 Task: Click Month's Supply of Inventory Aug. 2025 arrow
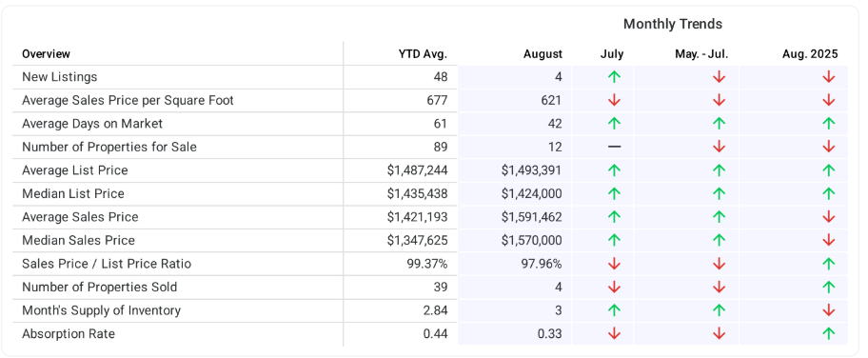[x=828, y=310]
